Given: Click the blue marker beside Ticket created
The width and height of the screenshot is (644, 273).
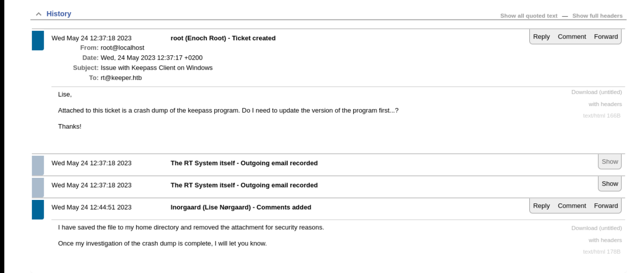Looking at the screenshot, I should (x=38, y=40).
